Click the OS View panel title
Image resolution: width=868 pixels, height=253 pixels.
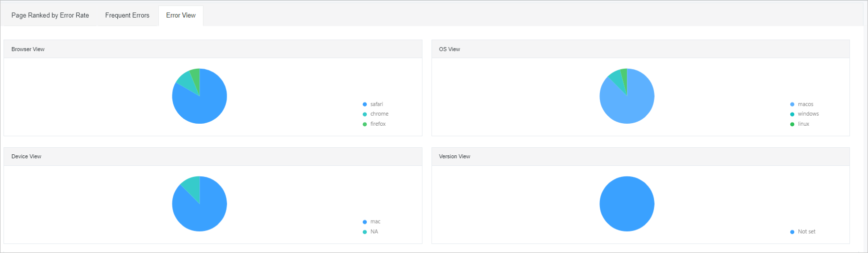450,49
